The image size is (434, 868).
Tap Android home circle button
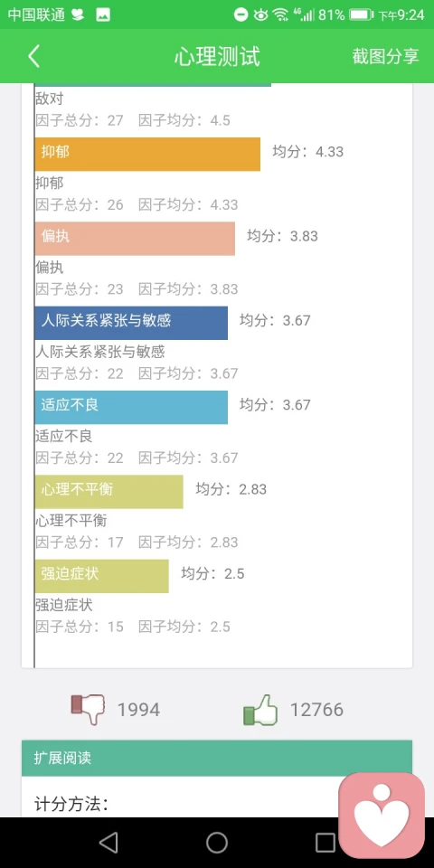click(217, 843)
